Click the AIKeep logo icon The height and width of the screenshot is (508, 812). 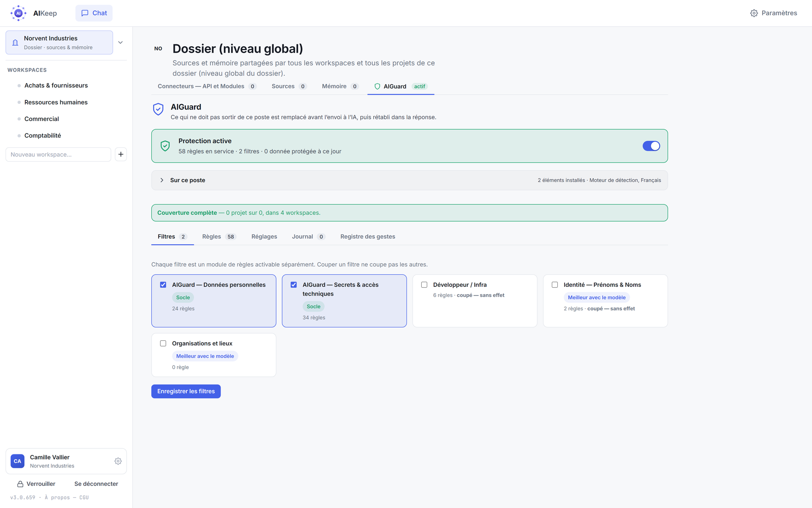coord(18,13)
